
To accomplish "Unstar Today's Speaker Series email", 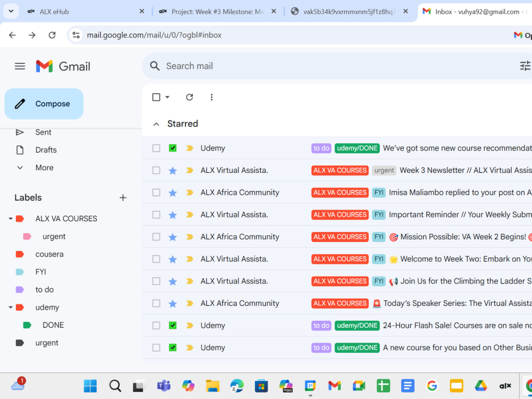I will 173,303.
